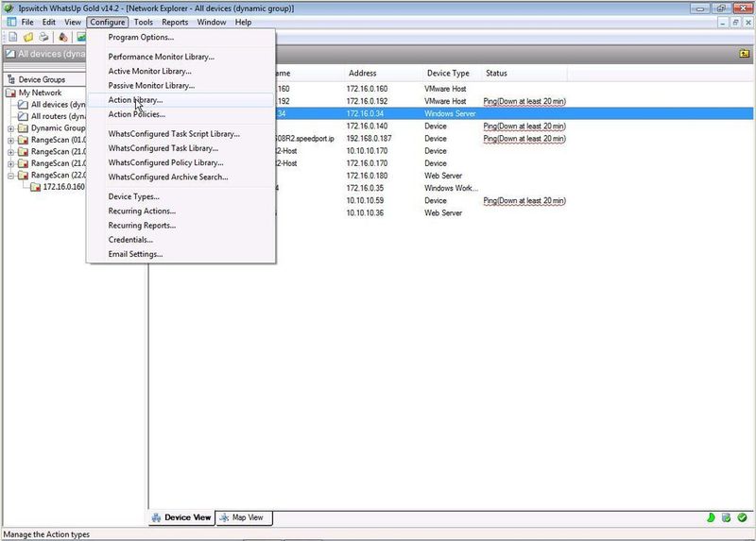756x541 pixels.
Task: Sort by the Status column header
Action: click(524, 74)
